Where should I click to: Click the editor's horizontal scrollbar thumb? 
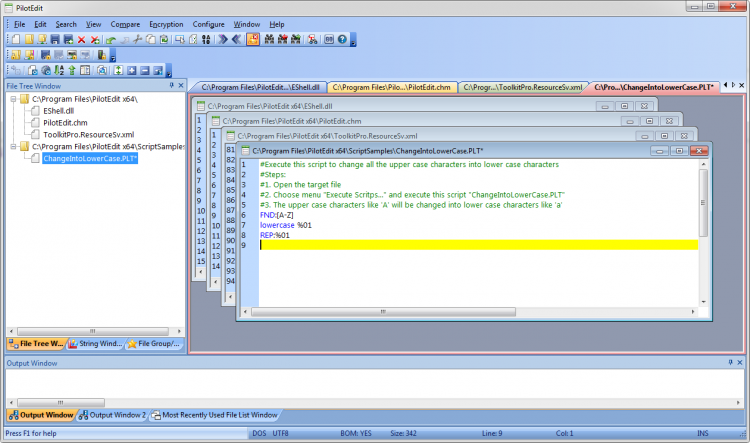point(383,311)
